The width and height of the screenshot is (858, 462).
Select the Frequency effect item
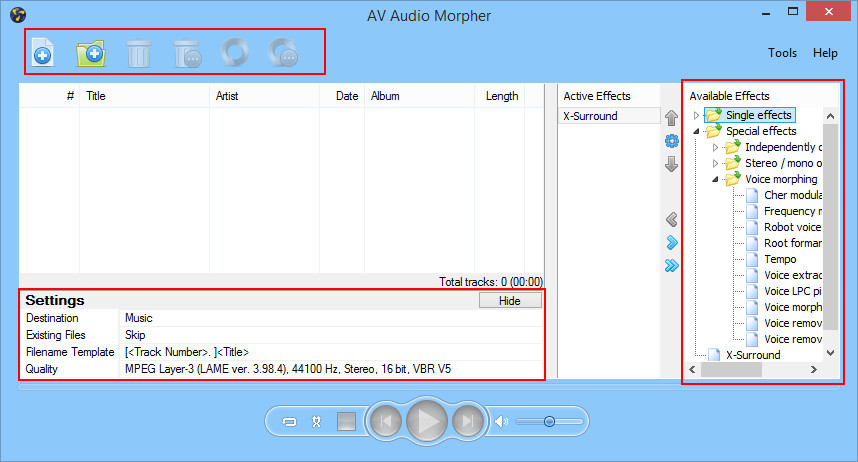(x=793, y=211)
